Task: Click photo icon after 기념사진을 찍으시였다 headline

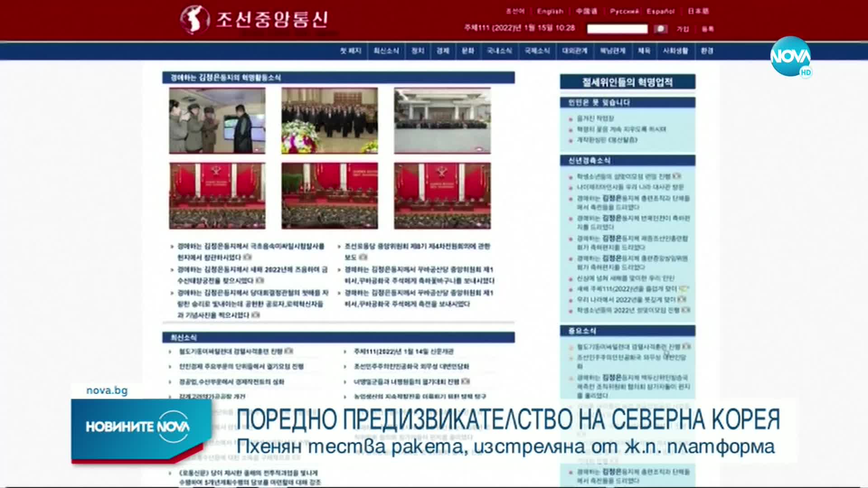Action: [255, 315]
